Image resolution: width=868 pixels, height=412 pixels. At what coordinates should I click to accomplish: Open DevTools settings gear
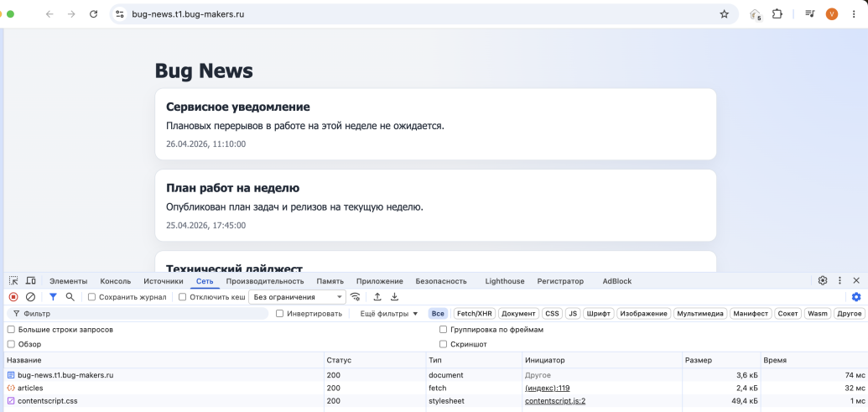click(x=823, y=281)
